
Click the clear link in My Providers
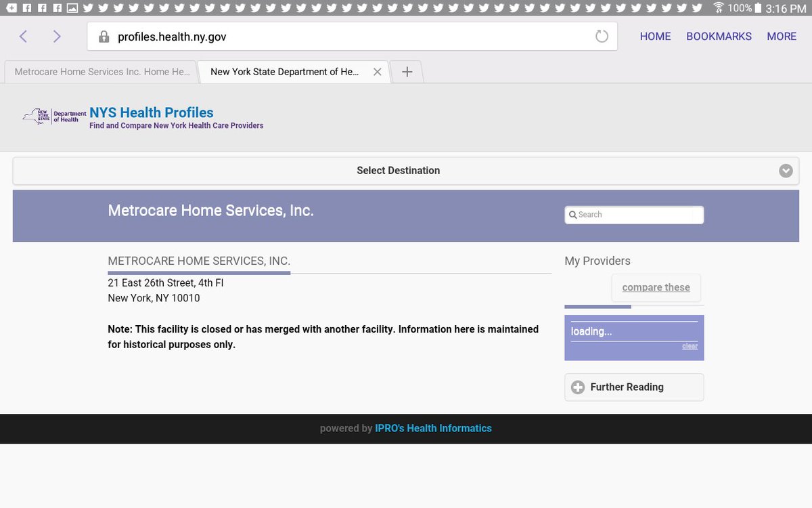(x=690, y=346)
